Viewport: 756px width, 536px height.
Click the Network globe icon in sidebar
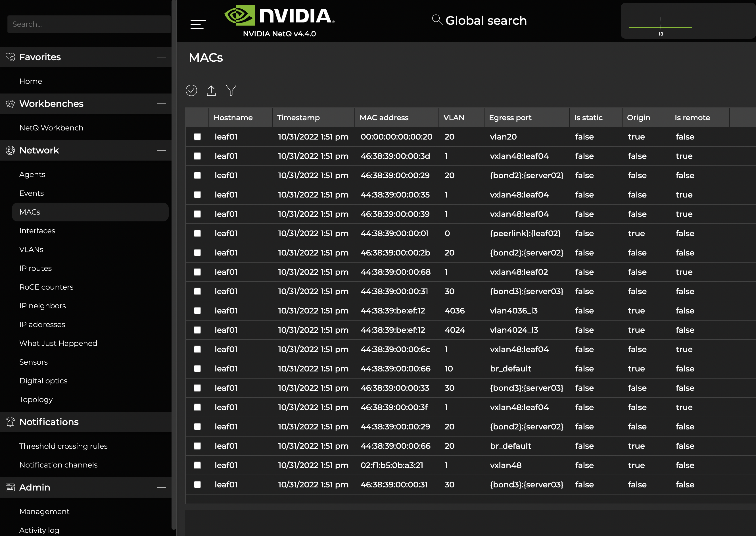tap(10, 150)
